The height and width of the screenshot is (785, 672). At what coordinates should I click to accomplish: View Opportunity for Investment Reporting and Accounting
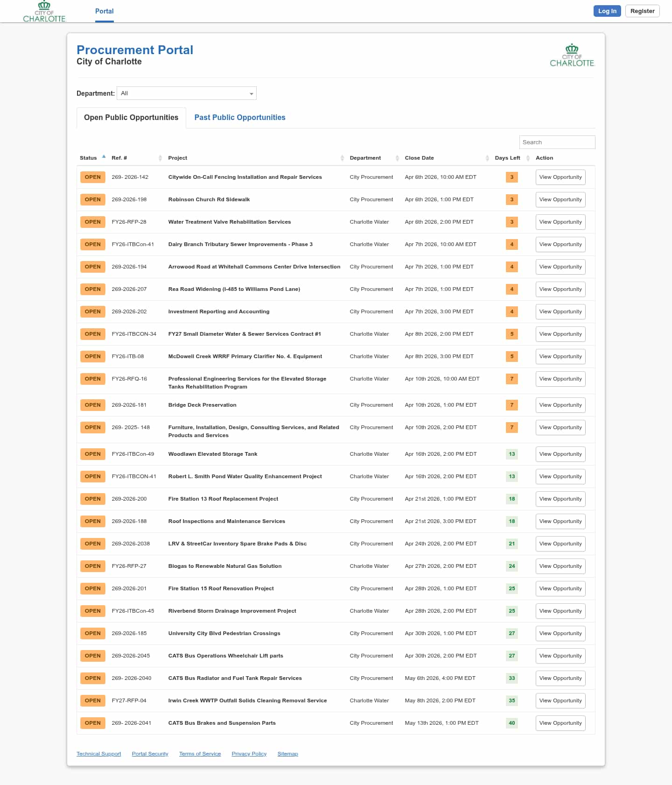[x=560, y=312]
